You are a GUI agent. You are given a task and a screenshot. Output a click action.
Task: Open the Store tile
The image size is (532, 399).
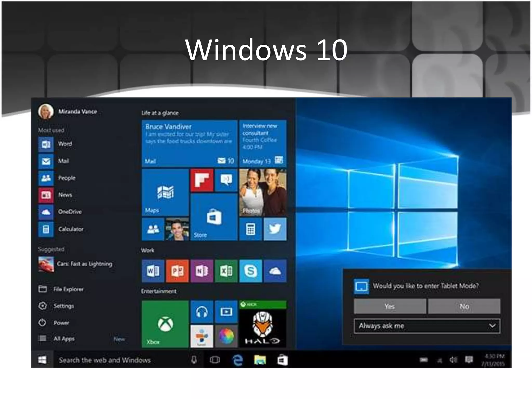(x=214, y=217)
